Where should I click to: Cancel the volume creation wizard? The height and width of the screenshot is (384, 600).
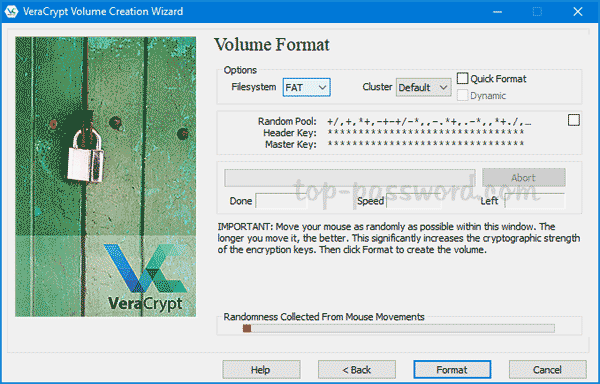pyautogui.click(x=548, y=369)
